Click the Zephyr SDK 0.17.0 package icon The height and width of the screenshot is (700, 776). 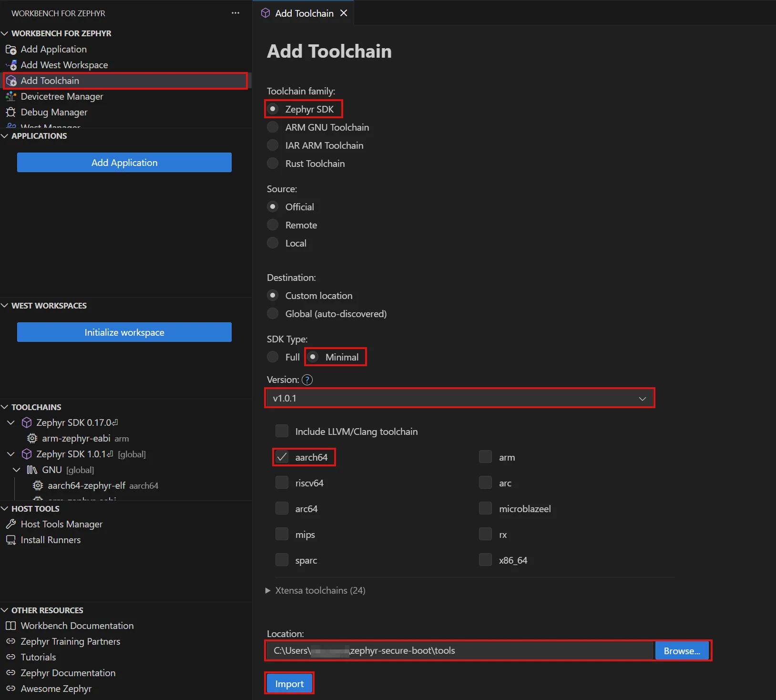point(27,423)
